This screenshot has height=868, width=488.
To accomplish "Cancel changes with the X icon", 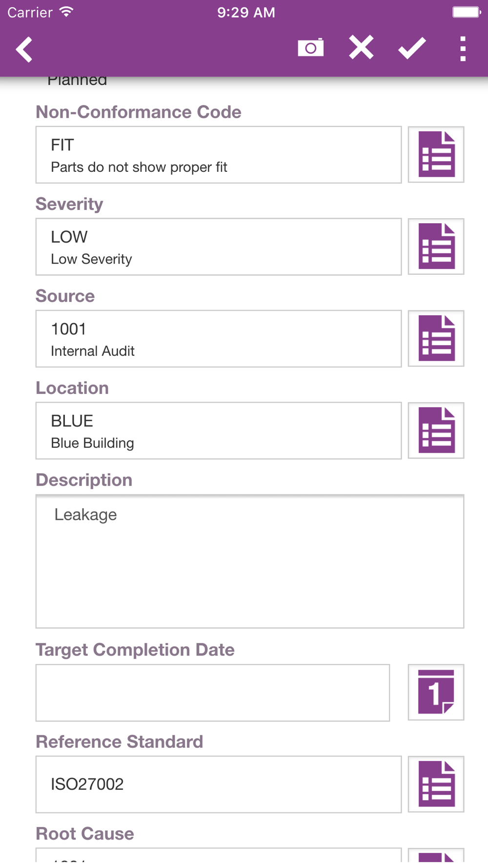I will [361, 48].
